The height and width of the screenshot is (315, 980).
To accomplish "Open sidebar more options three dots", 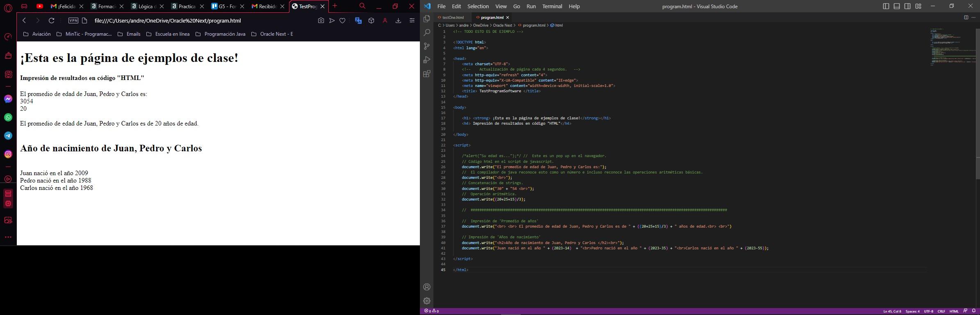I will click(x=8, y=237).
